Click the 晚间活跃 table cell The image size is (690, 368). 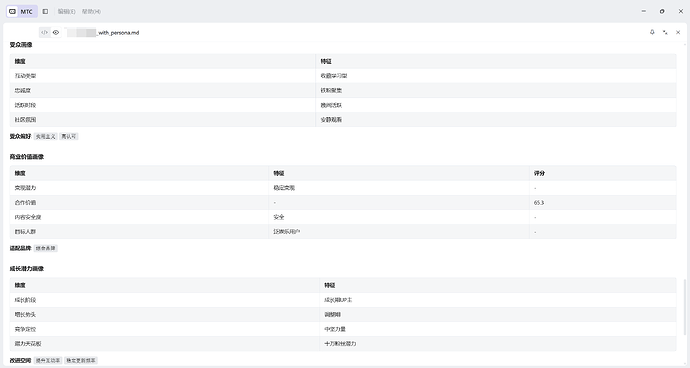pos(496,105)
